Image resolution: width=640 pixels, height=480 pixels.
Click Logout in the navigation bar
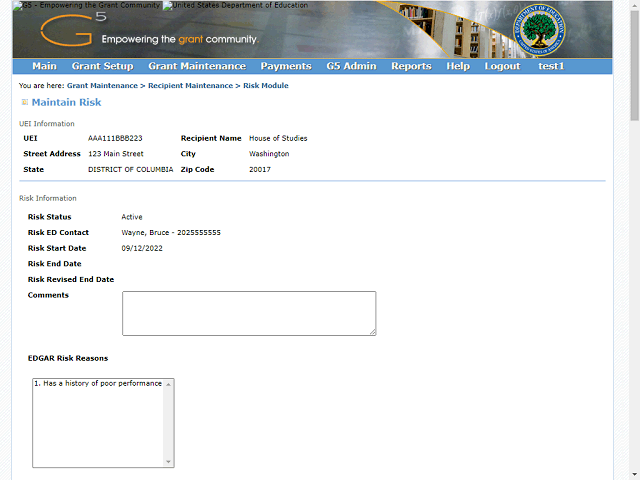pos(502,66)
